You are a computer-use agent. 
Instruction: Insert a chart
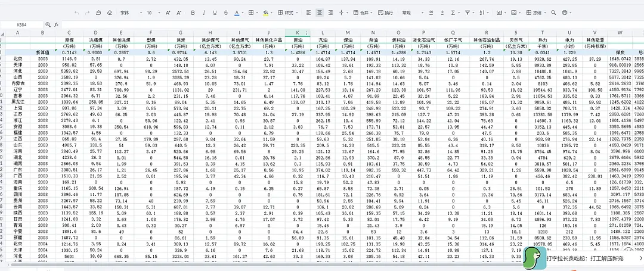pos(499,13)
